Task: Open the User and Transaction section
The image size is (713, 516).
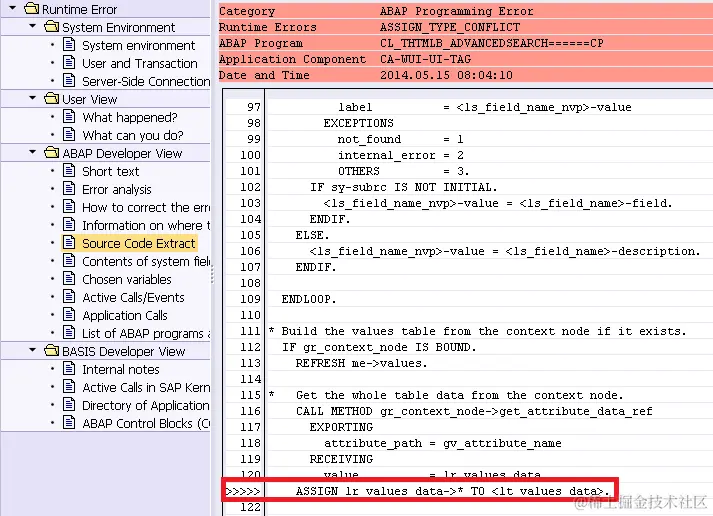Action: [140, 63]
